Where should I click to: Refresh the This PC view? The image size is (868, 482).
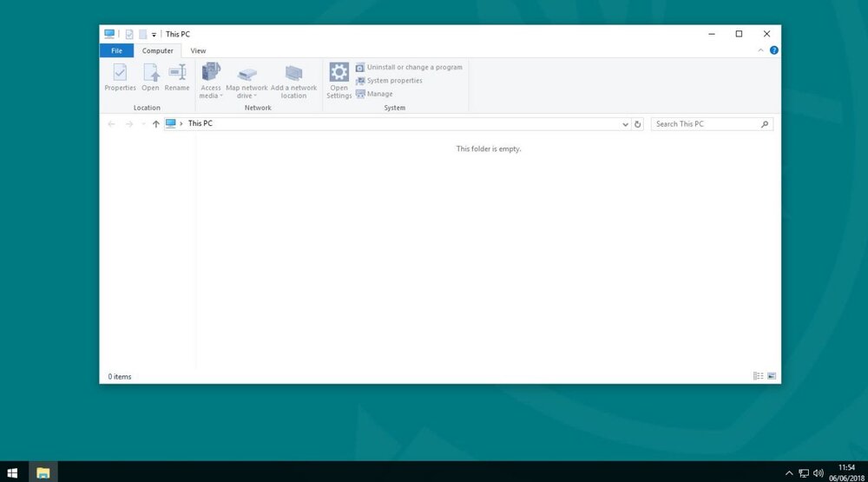coord(638,124)
